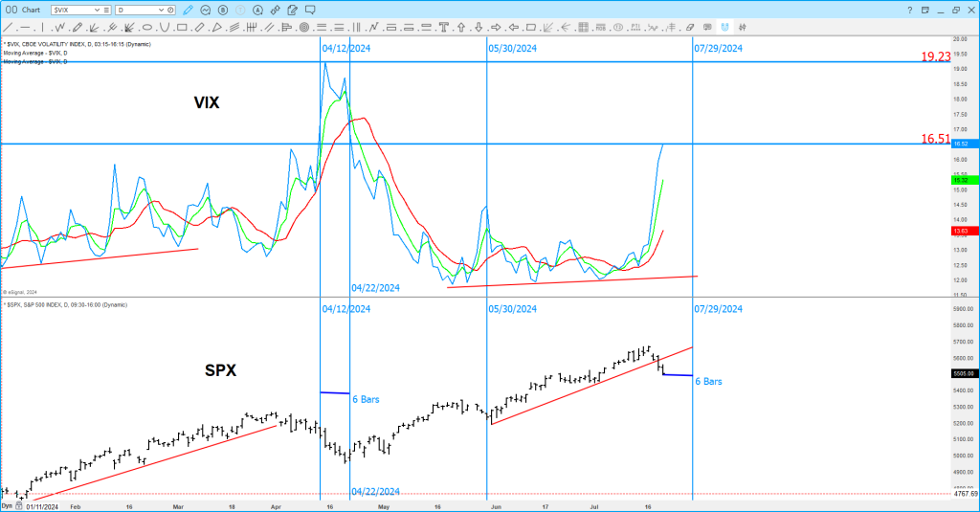Click the '6 Bars' label near 07/29/2024
The width and height of the screenshot is (980, 512).
tap(709, 381)
